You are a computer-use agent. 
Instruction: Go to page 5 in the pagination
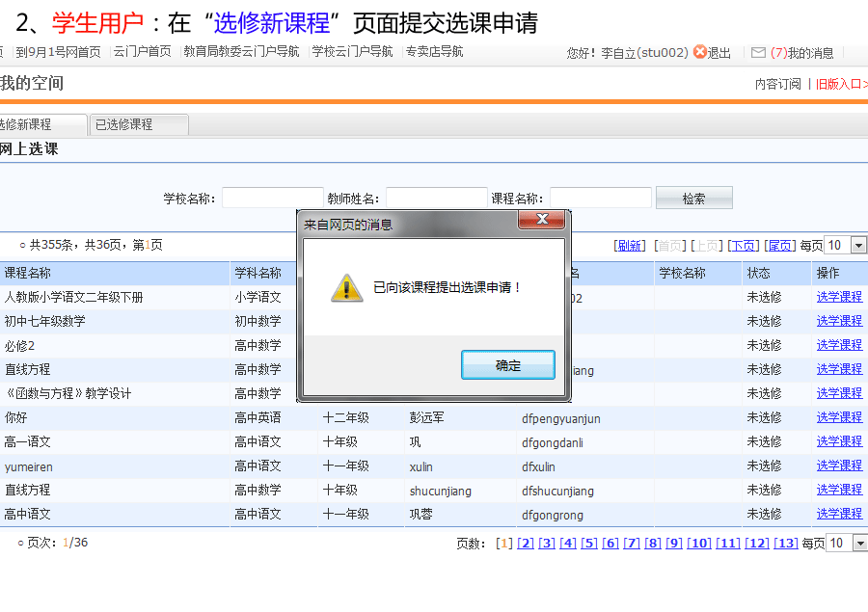coord(589,543)
